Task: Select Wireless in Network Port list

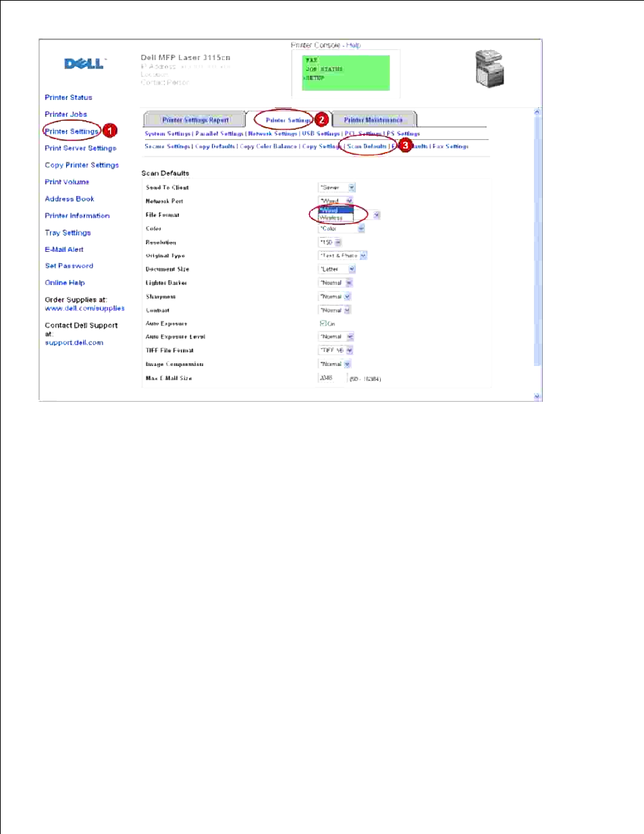Action: click(336, 218)
